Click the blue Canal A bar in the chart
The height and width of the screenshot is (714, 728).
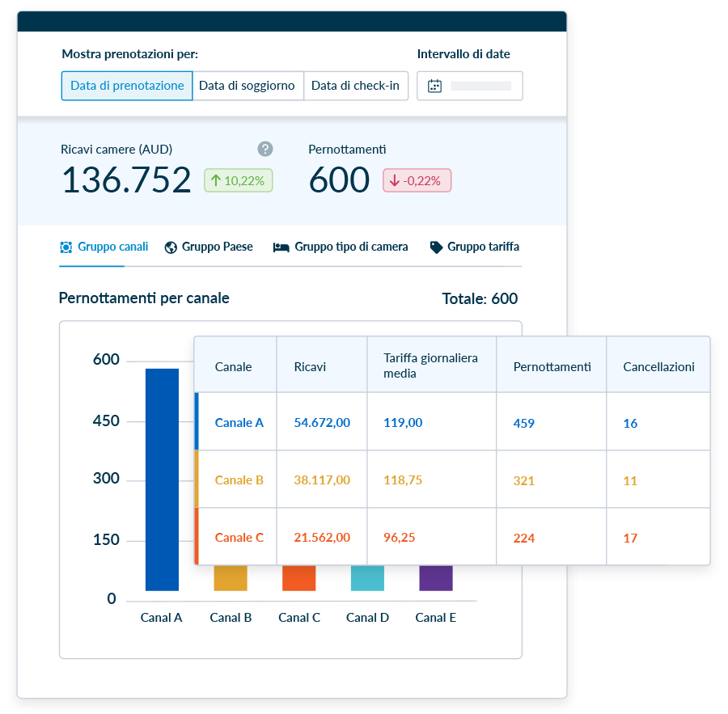161,485
